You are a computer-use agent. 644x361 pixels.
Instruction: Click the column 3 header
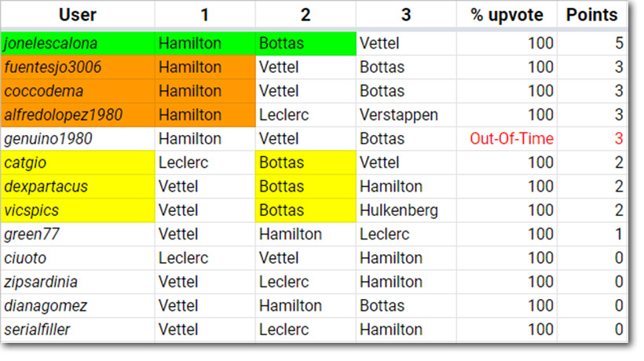(406, 14)
